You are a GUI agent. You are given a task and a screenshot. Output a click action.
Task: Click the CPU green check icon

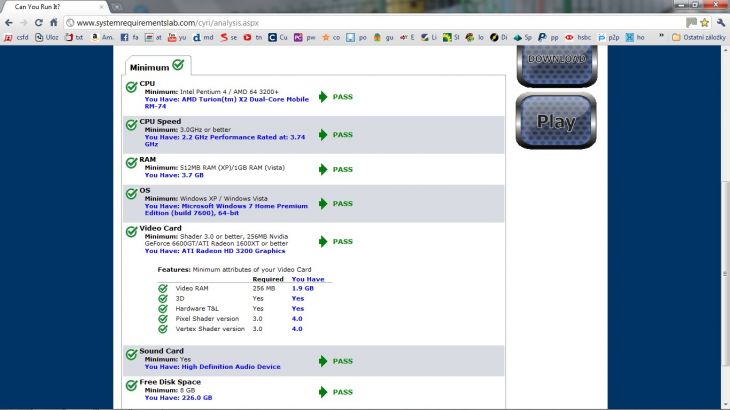click(x=131, y=87)
